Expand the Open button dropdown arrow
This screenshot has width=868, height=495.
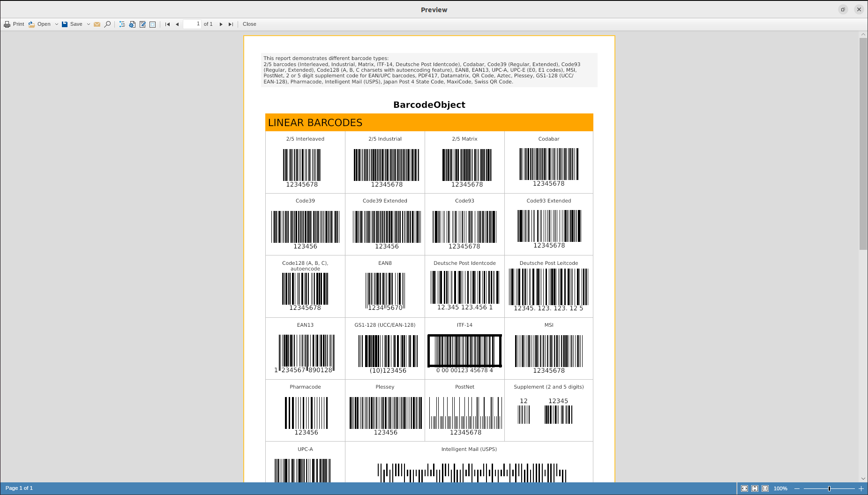point(57,24)
